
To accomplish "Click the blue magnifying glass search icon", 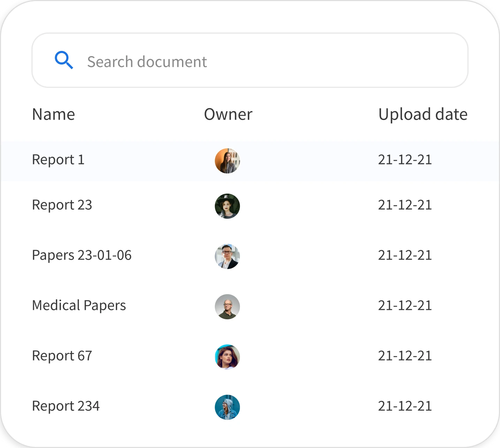I will coord(64,60).
